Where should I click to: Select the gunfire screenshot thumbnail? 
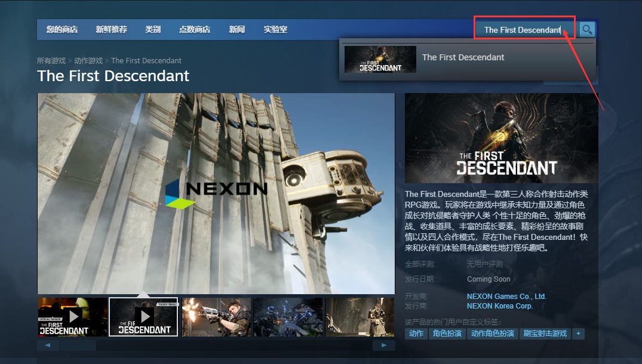(x=216, y=317)
